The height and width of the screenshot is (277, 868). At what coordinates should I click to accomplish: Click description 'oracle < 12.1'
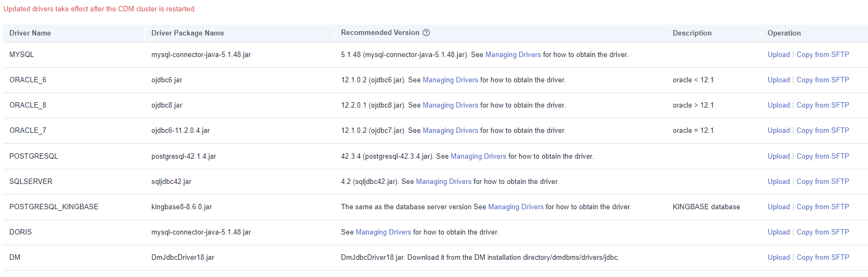coord(693,80)
